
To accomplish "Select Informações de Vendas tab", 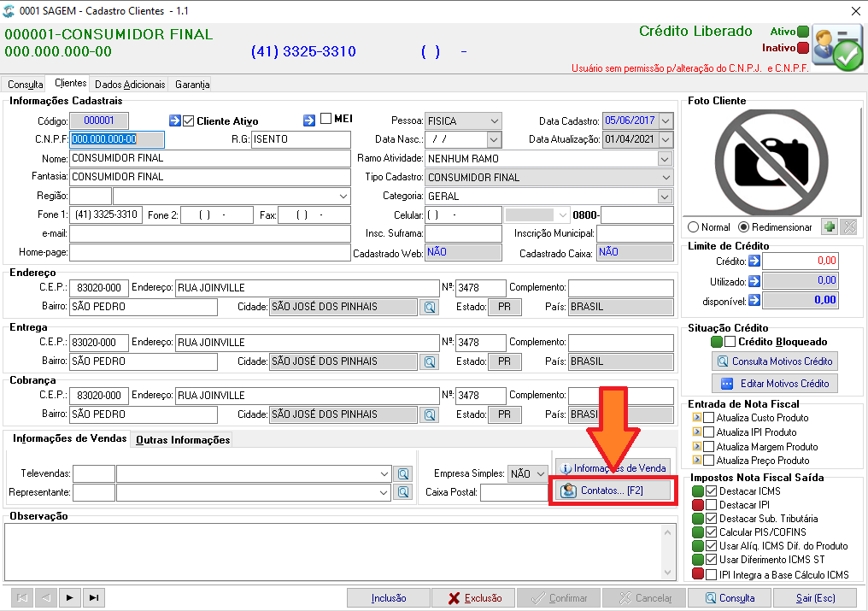I will click(70, 438).
